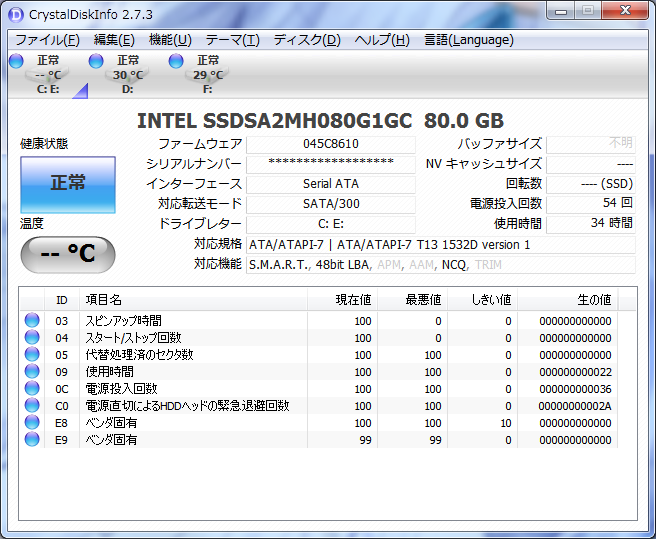Viewport: 656px width, 539px height.
Task: Click status orb for attribute 04 row
Action: [32, 337]
